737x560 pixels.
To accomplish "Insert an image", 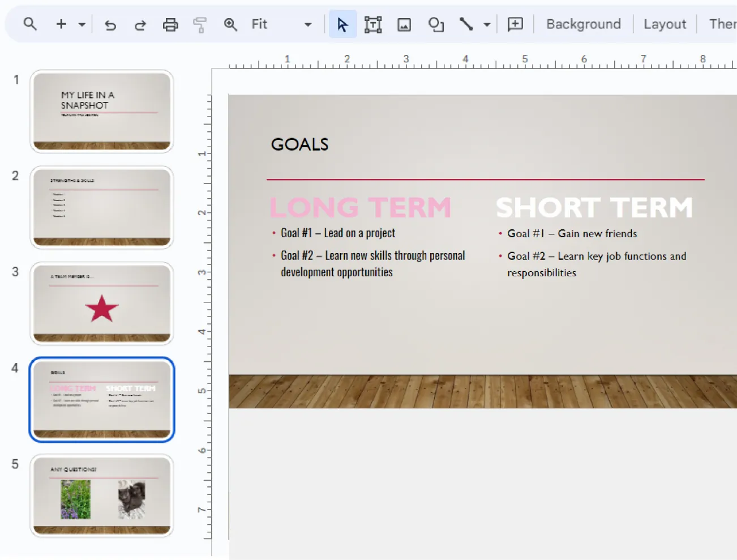I will pos(404,24).
